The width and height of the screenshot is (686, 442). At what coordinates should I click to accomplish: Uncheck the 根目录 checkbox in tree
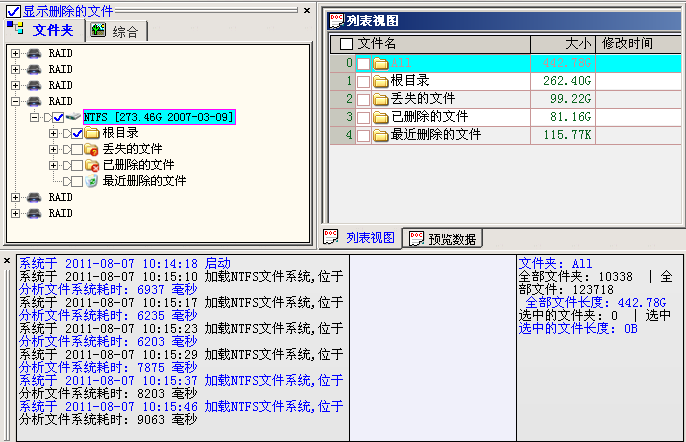(x=77, y=133)
